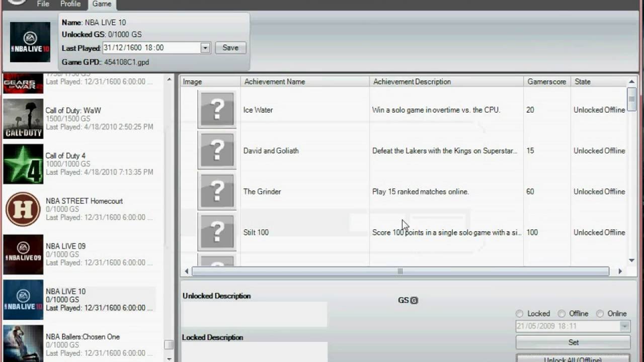Click the 'Stilt 100' achievement name
This screenshot has height=362, width=644.
pos(256,232)
